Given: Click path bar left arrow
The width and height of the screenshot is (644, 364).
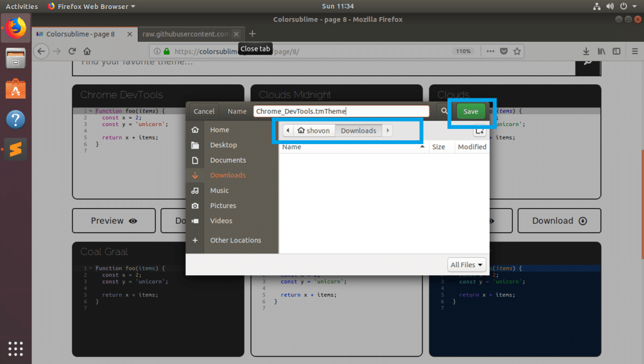Looking at the screenshot, I should click(288, 131).
